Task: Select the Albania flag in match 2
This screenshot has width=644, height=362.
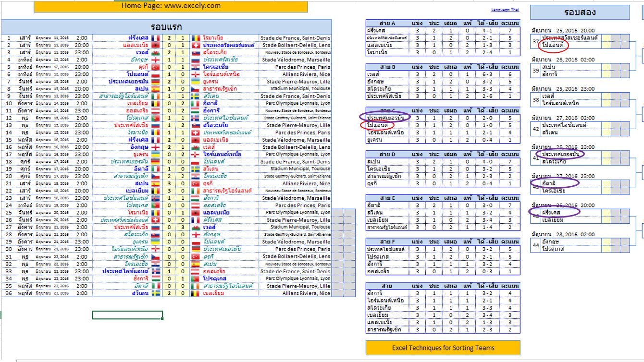Action: coord(156,45)
